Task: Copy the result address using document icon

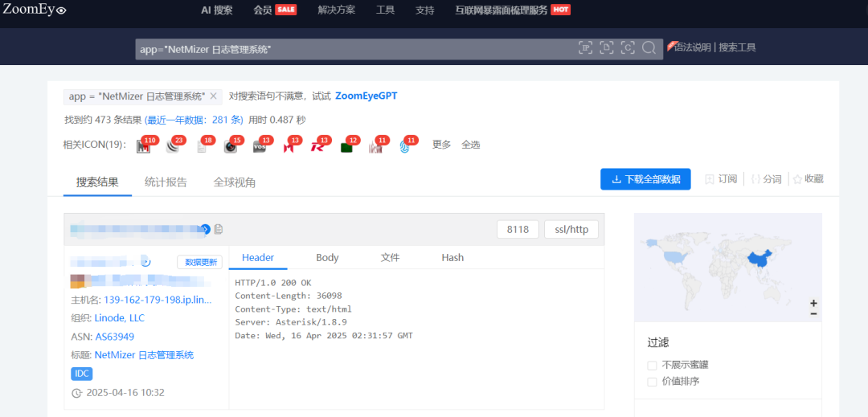Action: point(219,229)
